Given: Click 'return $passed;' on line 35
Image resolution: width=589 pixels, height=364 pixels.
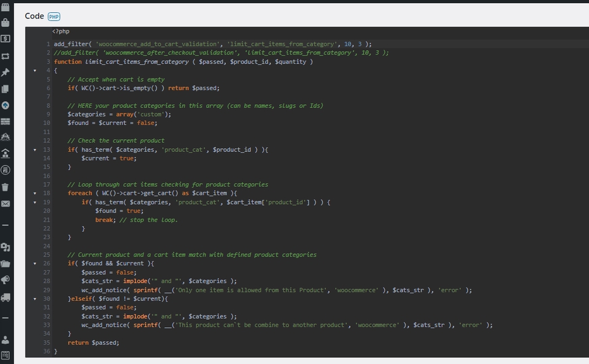Looking at the screenshot, I should [93, 343].
